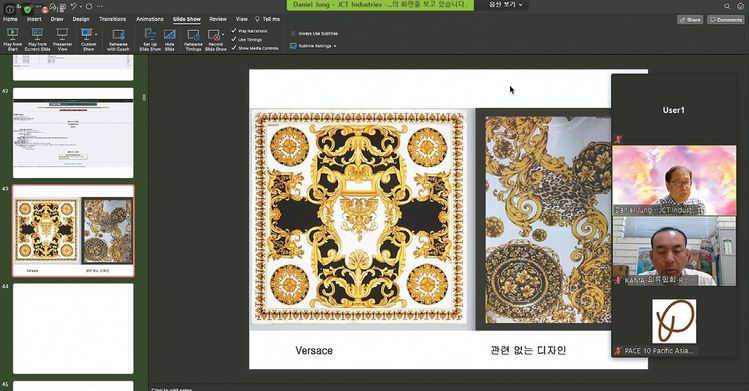Open the View tab
Screen dimensions: 749x391
pos(242,19)
